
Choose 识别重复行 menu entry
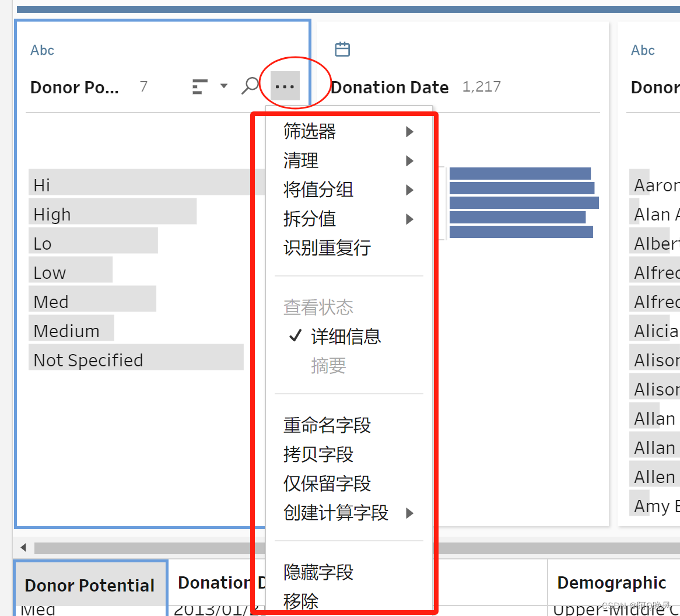[327, 248]
